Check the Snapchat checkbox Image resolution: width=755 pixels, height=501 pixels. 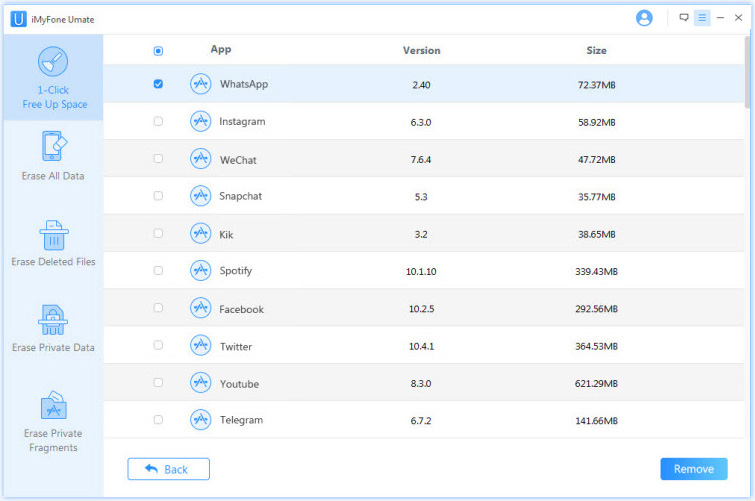point(158,196)
